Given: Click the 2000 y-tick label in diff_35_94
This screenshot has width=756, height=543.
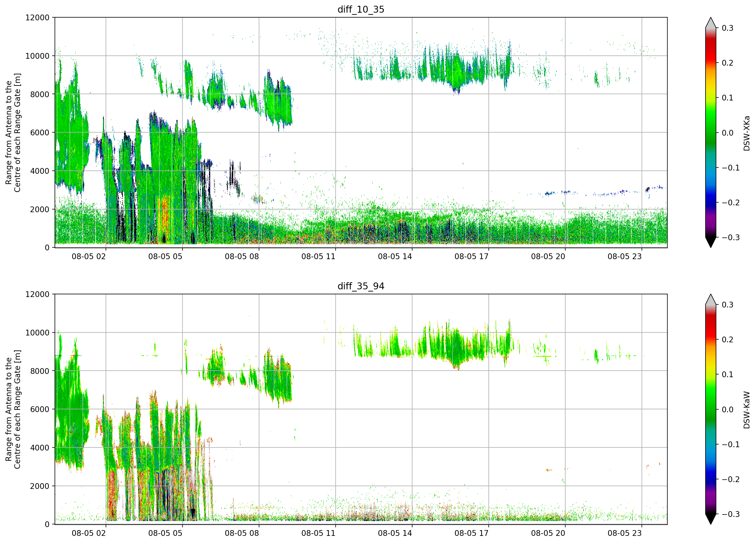Looking at the screenshot, I should point(40,486).
